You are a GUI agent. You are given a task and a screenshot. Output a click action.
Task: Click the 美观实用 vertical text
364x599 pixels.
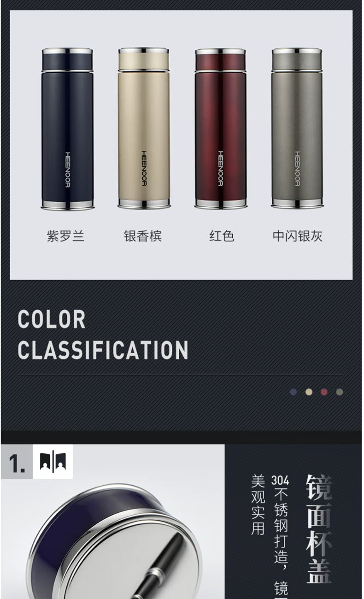pos(258,505)
